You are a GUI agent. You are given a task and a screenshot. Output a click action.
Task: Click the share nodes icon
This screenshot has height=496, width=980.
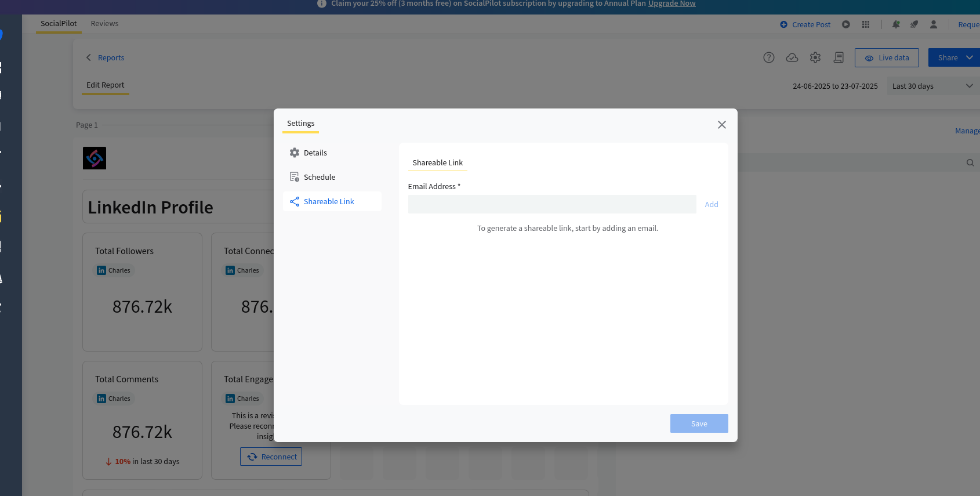pyautogui.click(x=295, y=201)
